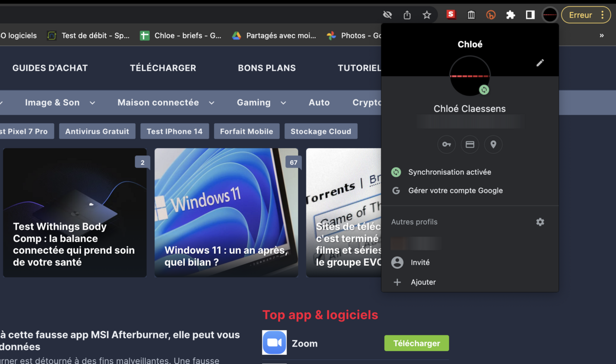Click the Top app & logiciels heading

pyautogui.click(x=320, y=315)
